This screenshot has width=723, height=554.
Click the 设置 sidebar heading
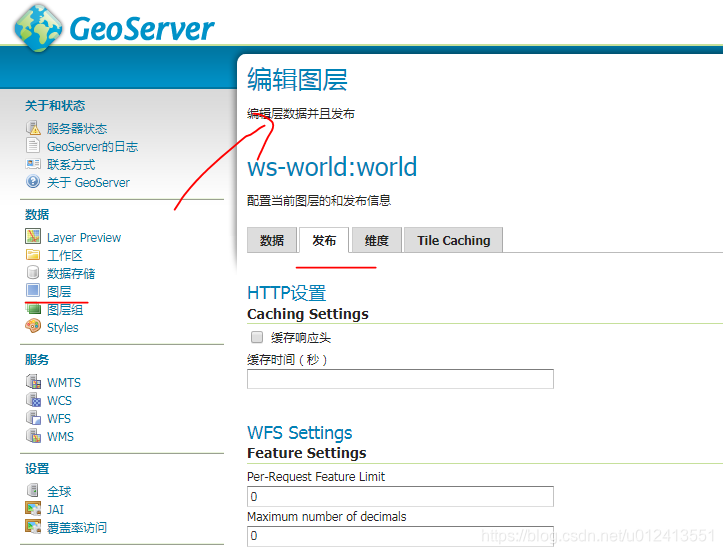[x=37, y=469]
